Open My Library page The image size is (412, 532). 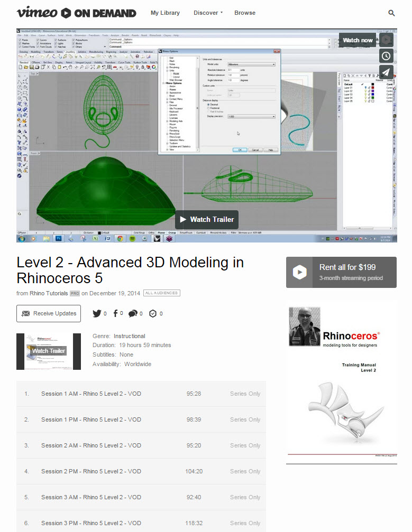pyautogui.click(x=165, y=13)
